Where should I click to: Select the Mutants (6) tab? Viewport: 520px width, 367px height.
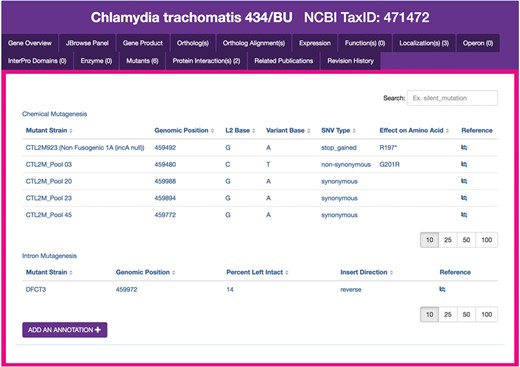pos(142,61)
